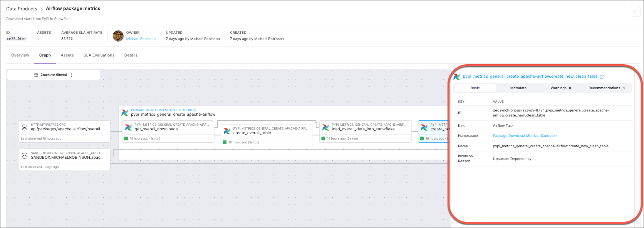
Task: Click the Airflow icon on load_overall_data_into_snowflake
Action: tap(326, 127)
